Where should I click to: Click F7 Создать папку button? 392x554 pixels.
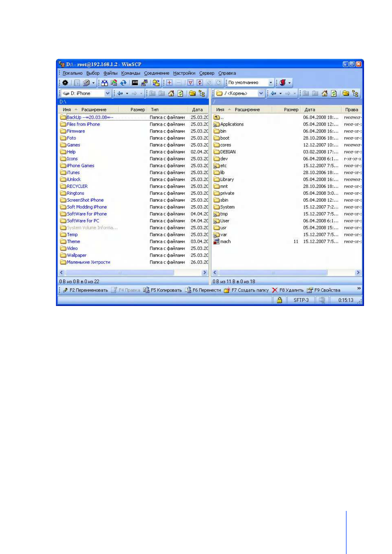pos(247,290)
